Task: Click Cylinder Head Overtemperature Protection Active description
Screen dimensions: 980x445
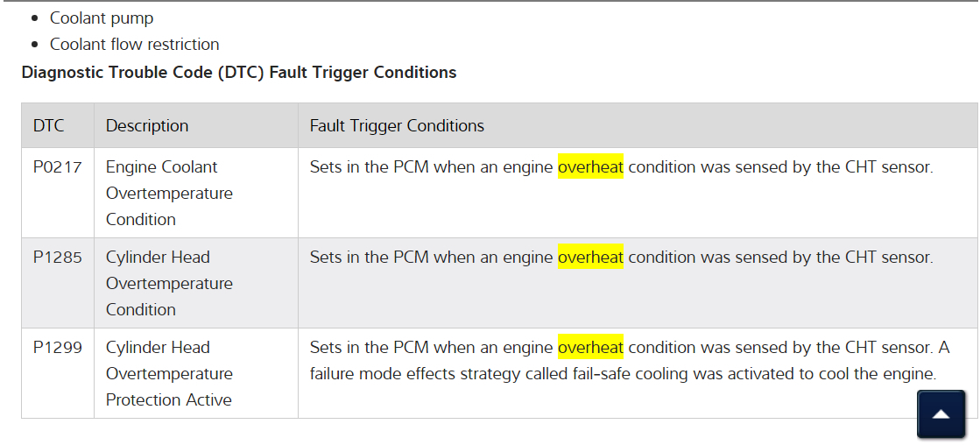Action: point(169,373)
